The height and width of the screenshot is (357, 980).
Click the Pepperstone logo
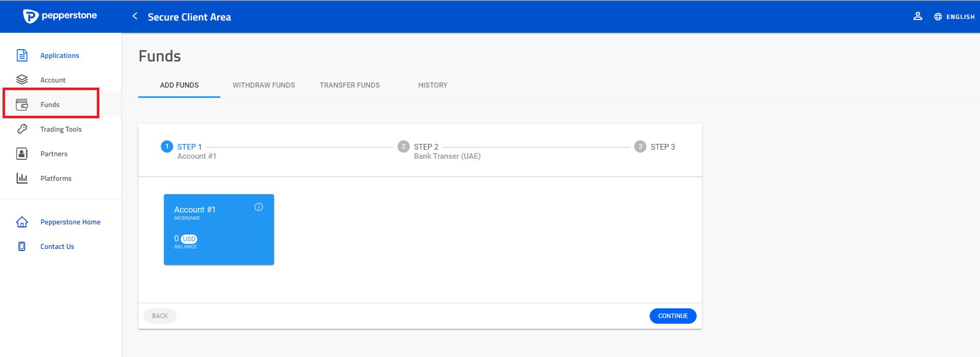click(60, 16)
